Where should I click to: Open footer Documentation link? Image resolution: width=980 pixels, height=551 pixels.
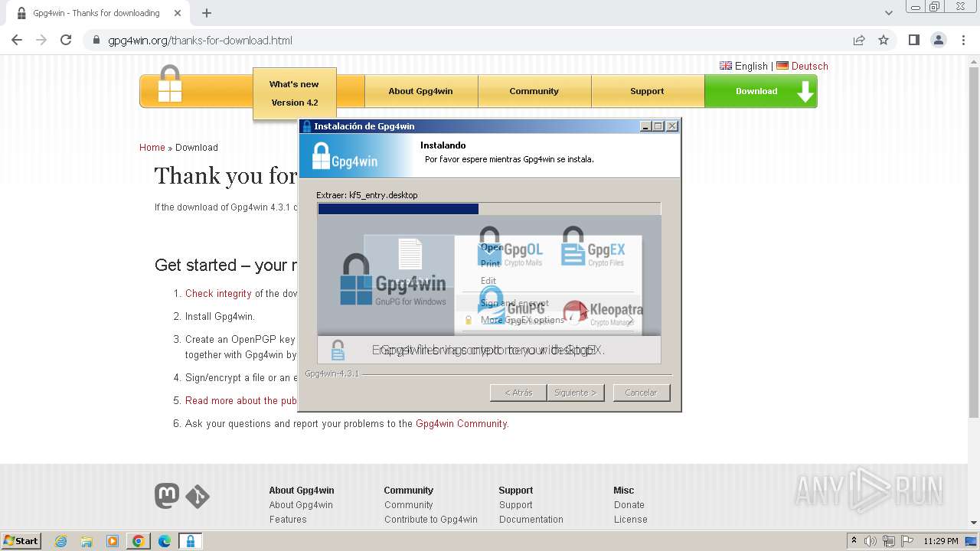pos(531,520)
